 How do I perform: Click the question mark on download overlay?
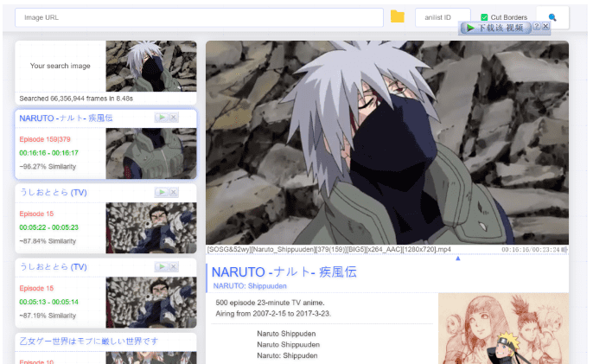[x=536, y=27]
